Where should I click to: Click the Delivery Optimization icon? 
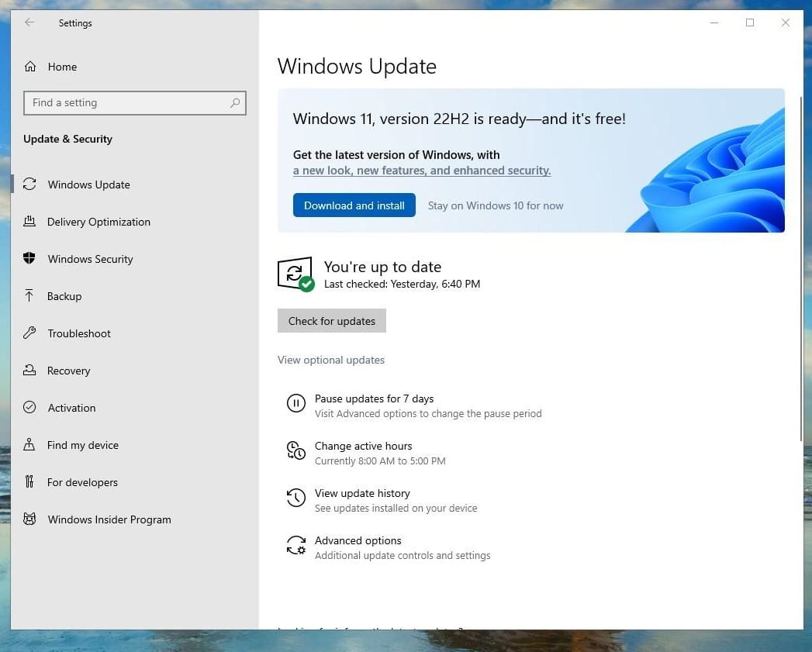click(29, 222)
